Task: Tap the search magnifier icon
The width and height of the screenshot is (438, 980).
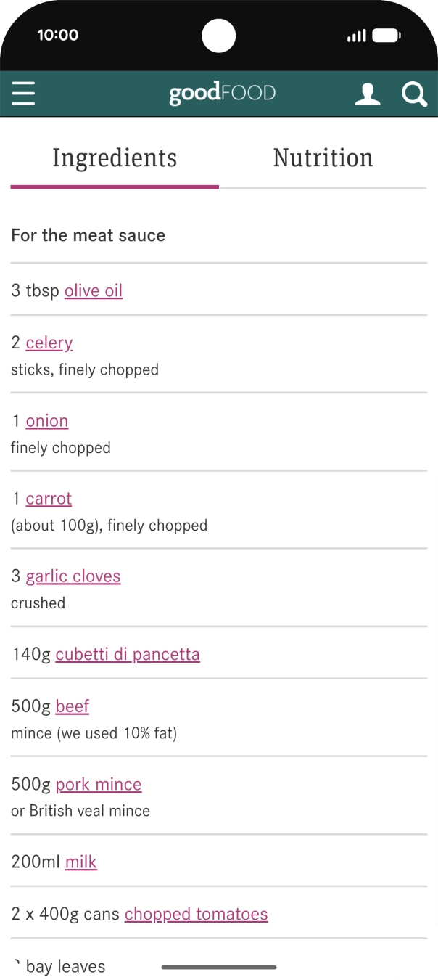Action: 414,94
